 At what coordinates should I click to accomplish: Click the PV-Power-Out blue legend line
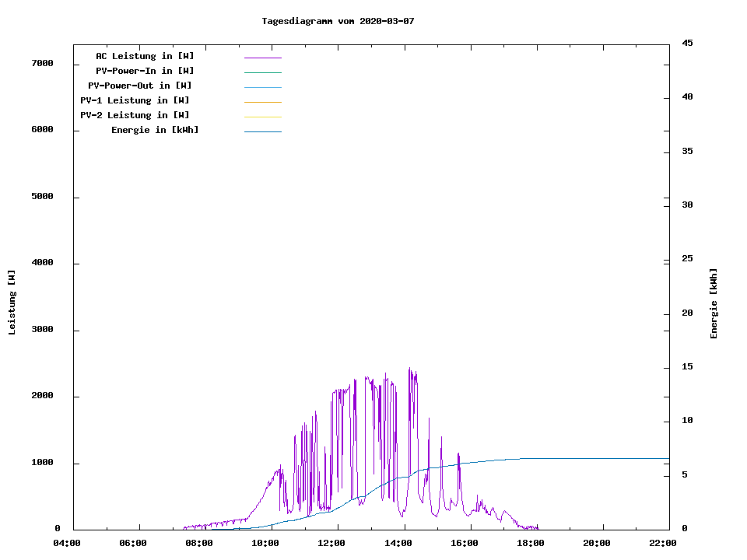click(262, 87)
